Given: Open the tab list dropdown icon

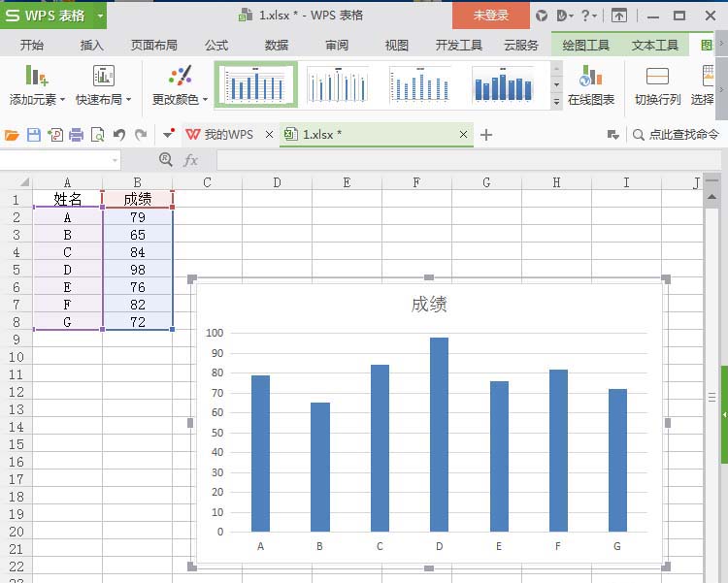Looking at the screenshot, I should 612,135.
